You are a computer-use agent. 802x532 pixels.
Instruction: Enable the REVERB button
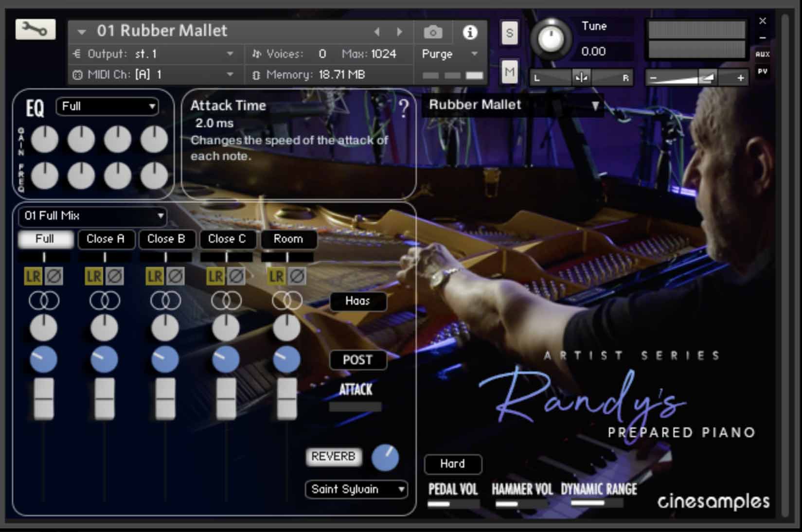click(x=334, y=456)
